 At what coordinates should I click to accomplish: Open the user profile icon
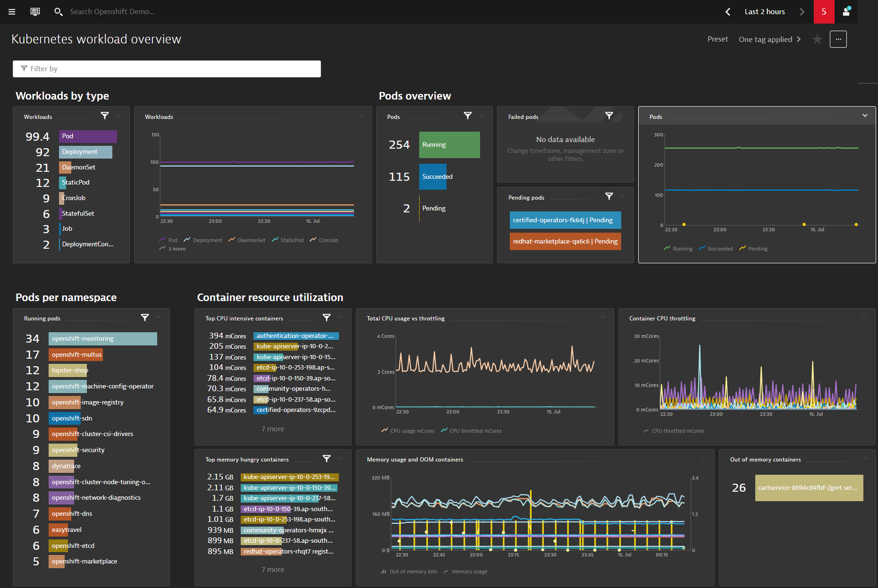846,11
